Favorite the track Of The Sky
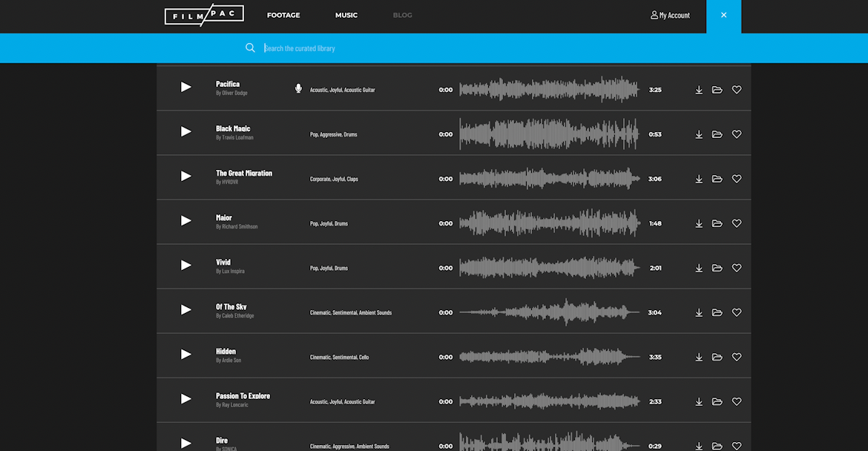Viewport: 868px width, 451px height. (x=736, y=312)
